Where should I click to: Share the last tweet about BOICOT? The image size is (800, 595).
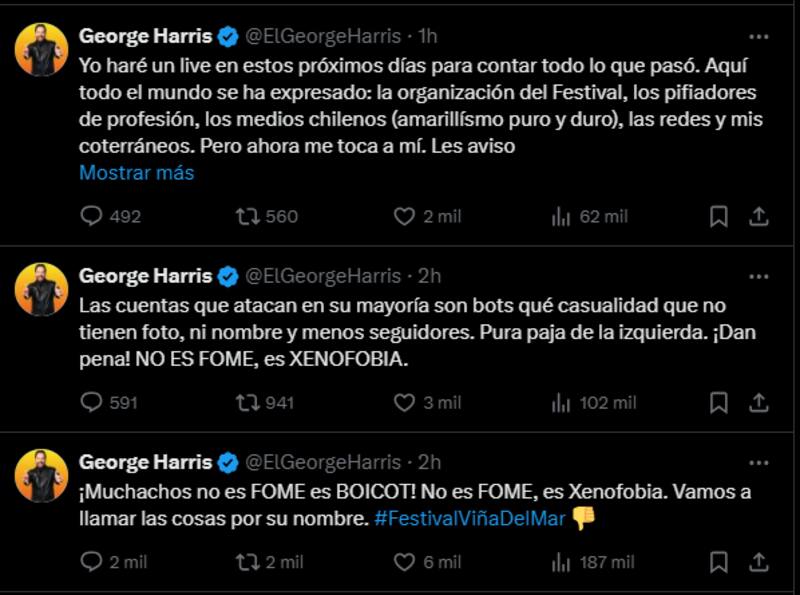tap(759, 562)
